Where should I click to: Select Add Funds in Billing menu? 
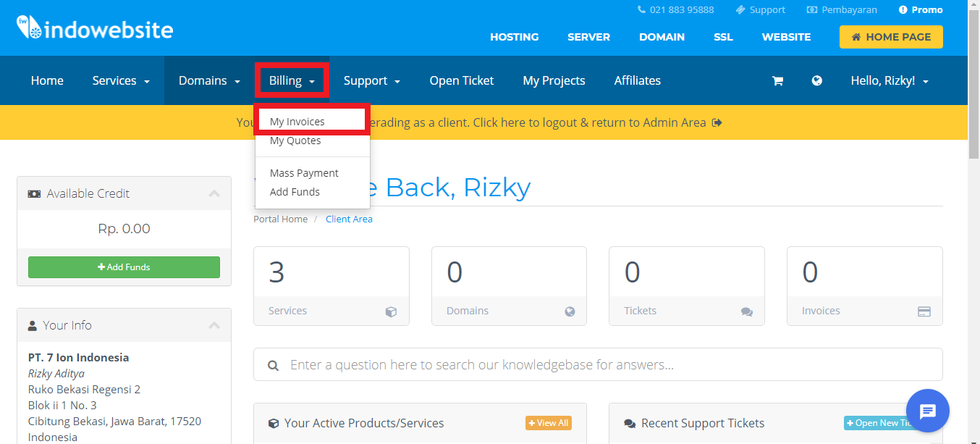tap(295, 192)
